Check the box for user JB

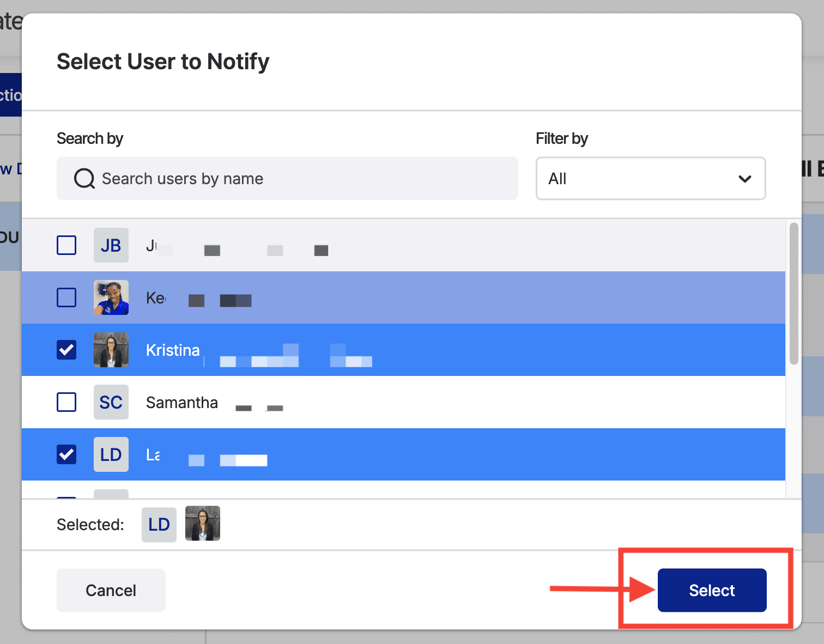click(x=66, y=245)
